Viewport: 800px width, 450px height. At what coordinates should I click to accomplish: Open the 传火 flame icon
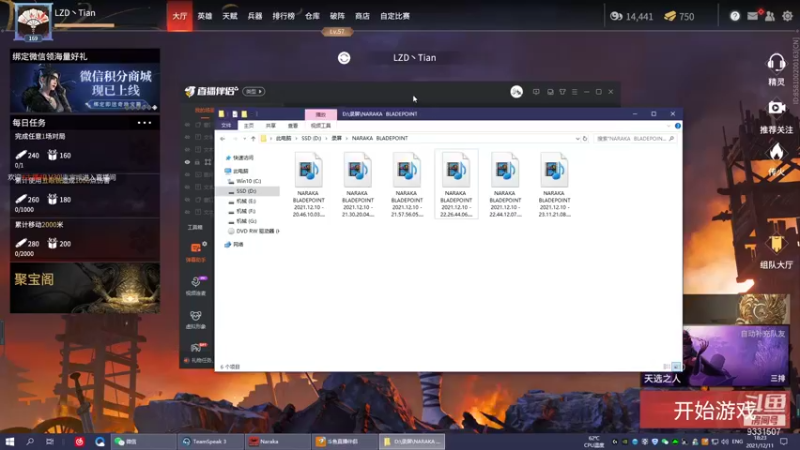point(776,152)
